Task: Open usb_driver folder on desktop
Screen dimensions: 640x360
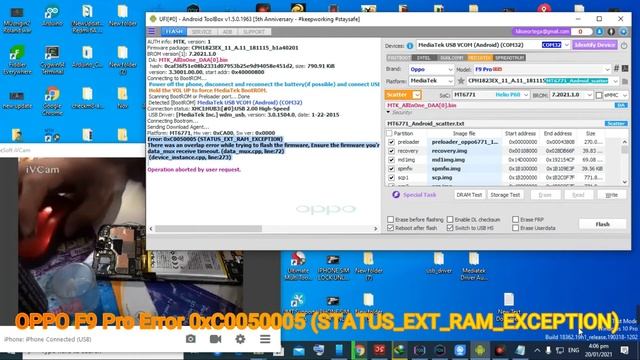Action: [439, 263]
